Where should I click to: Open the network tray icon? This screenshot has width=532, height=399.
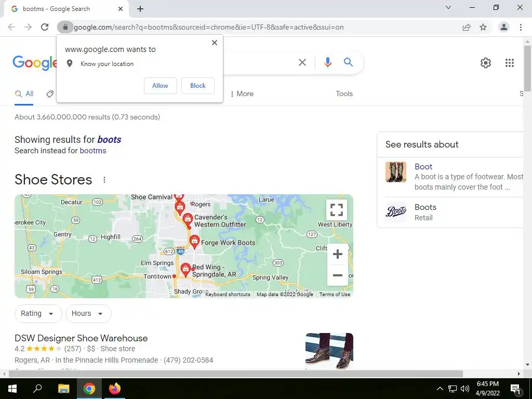453,389
